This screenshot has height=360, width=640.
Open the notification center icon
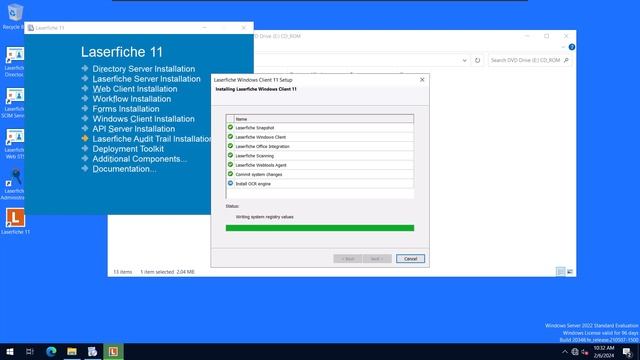pyautogui.click(x=627, y=352)
